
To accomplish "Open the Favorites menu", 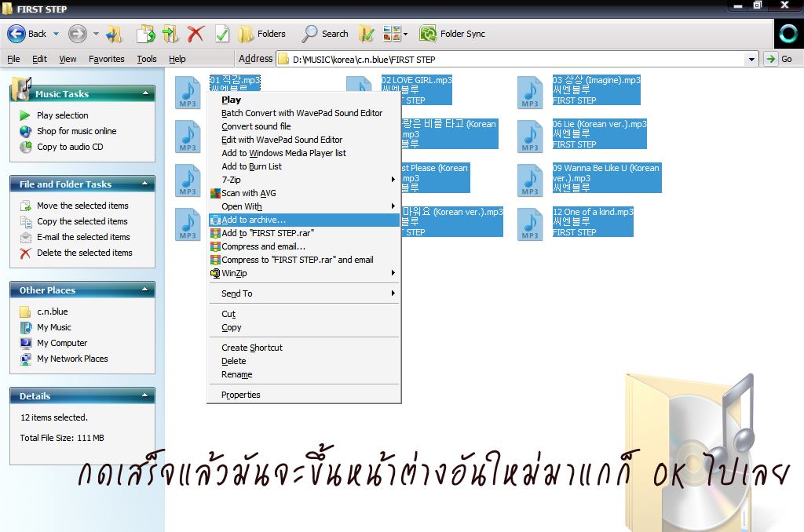I will point(107,59).
